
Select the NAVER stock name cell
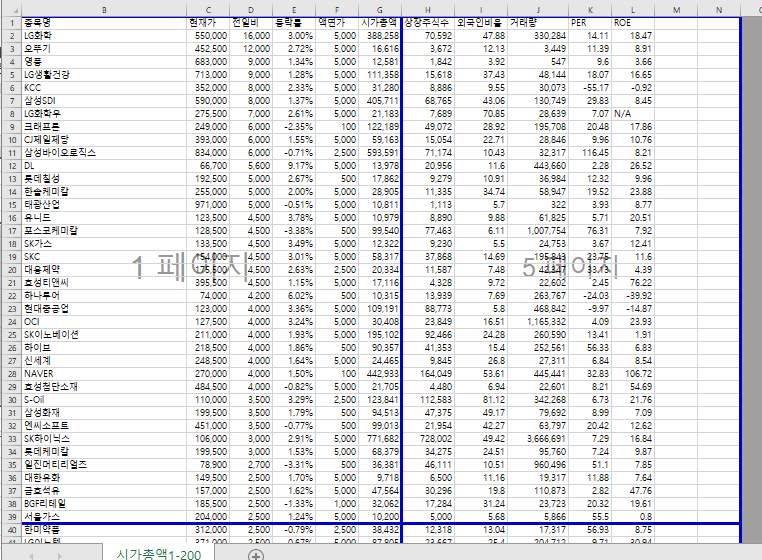click(x=104, y=374)
